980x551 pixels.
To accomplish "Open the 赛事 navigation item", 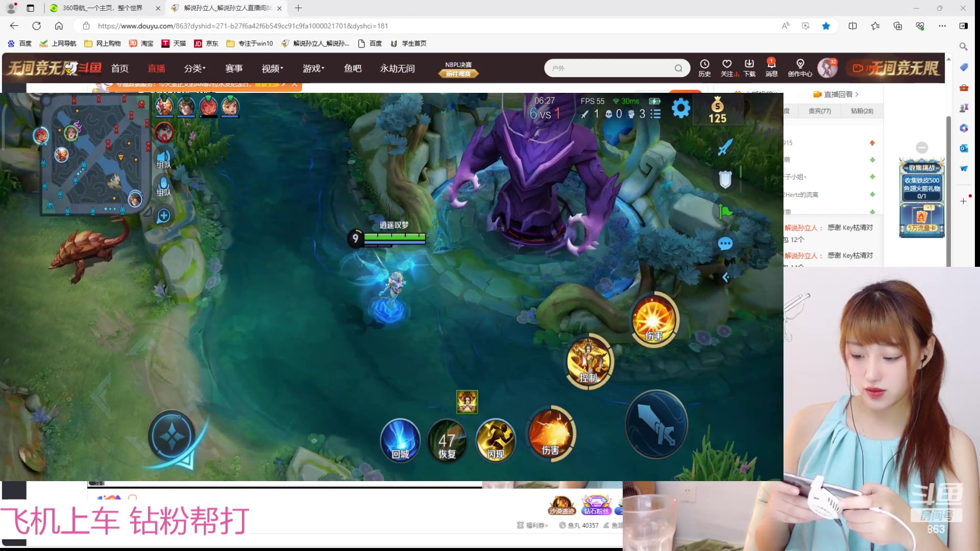I will coord(234,68).
